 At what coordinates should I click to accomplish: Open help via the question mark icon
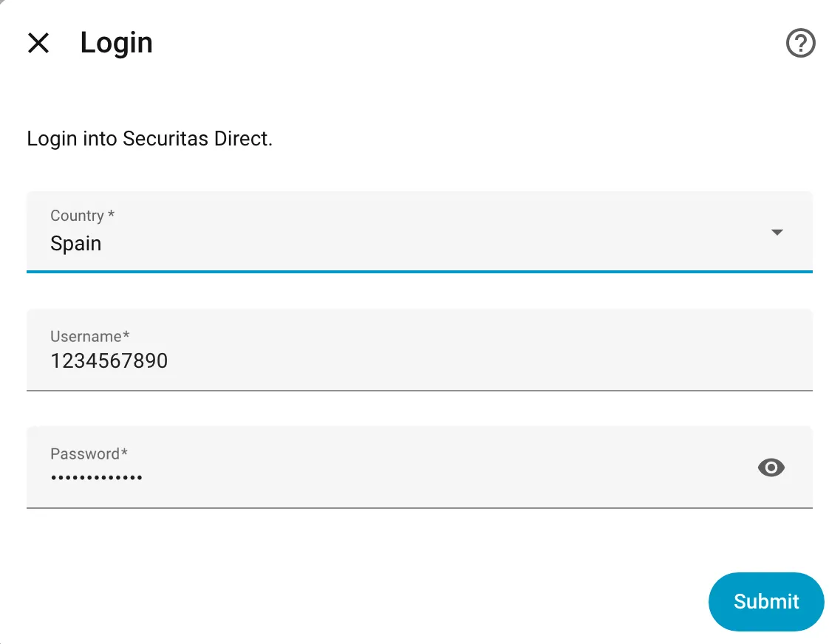(800, 43)
